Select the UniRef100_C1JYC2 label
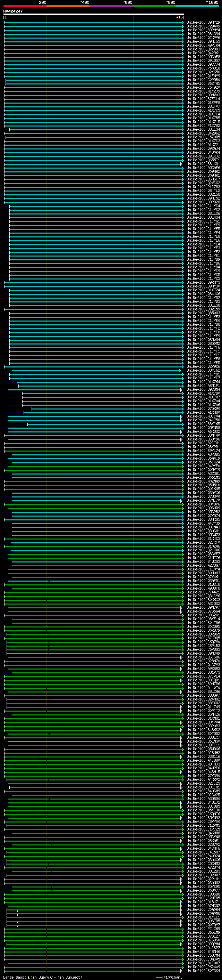 pyautogui.click(x=203, y=210)
